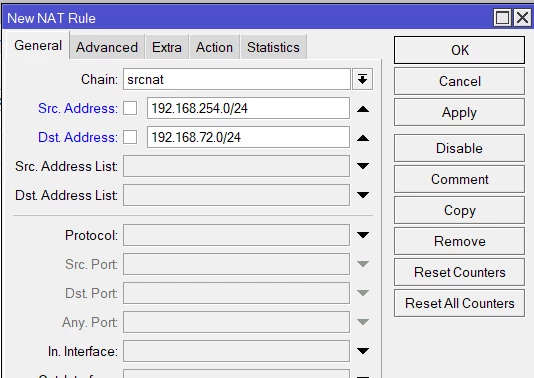Close the New NAT Rule window
Viewport: 534px width, 378px height.
[522, 17]
